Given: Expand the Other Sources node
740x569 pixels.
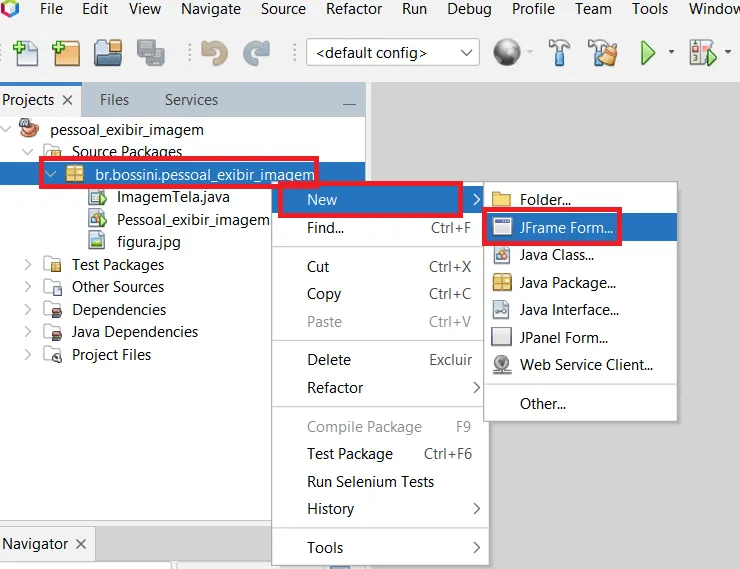Looking at the screenshot, I should click(x=28, y=287).
